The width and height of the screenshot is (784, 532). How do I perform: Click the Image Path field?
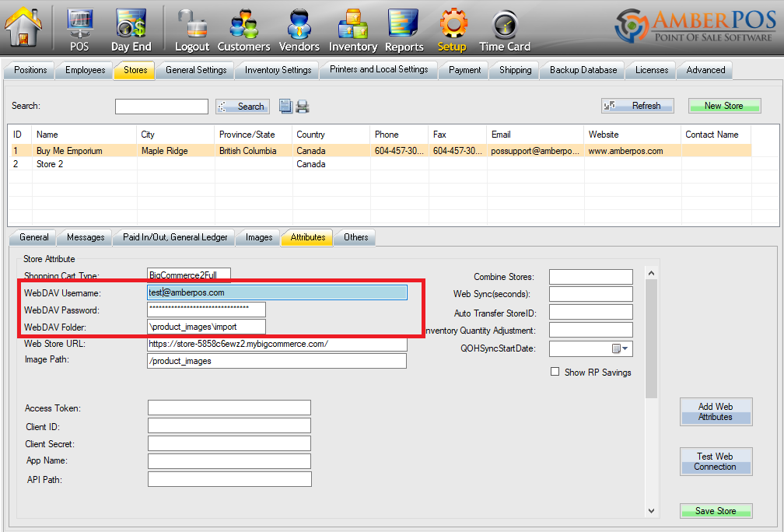coord(277,361)
